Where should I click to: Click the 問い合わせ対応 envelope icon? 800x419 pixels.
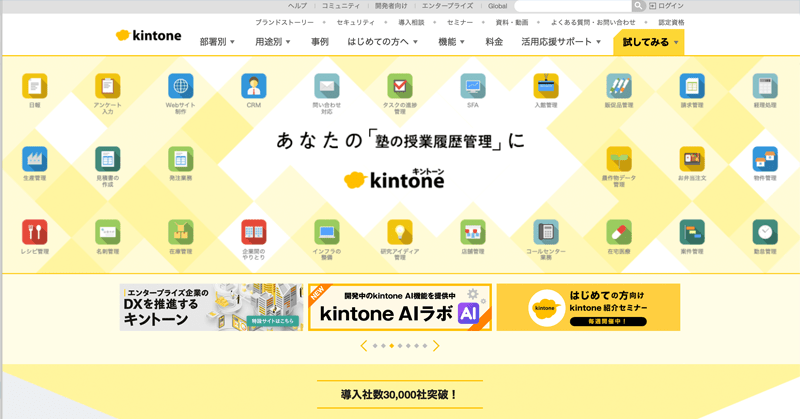[x=327, y=86]
